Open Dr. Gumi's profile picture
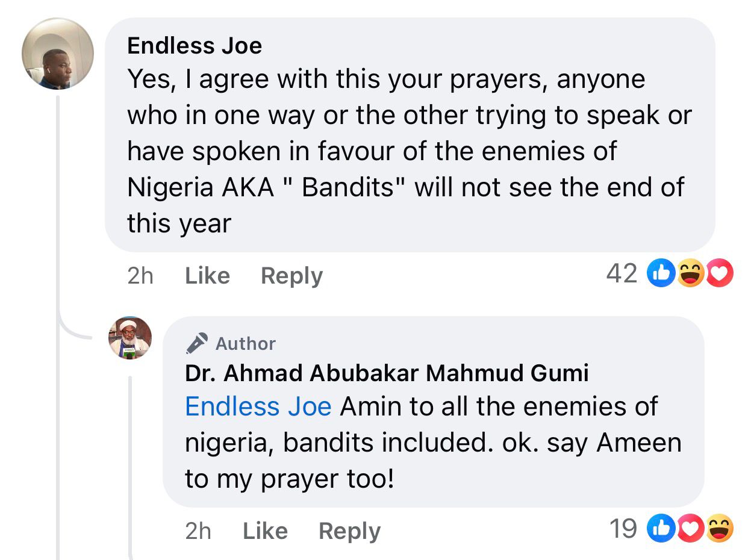 click(130, 338)
